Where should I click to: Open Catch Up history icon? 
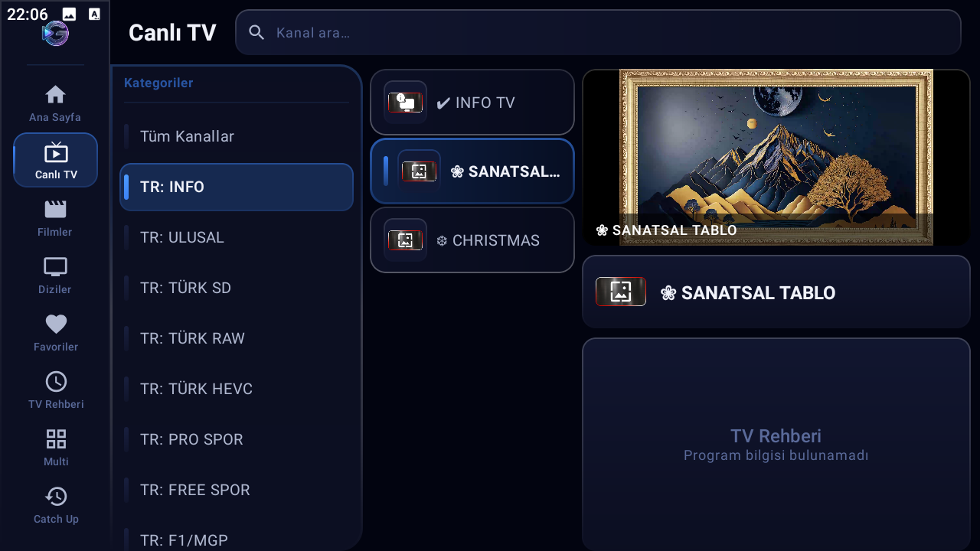click(x=55, y=497)
